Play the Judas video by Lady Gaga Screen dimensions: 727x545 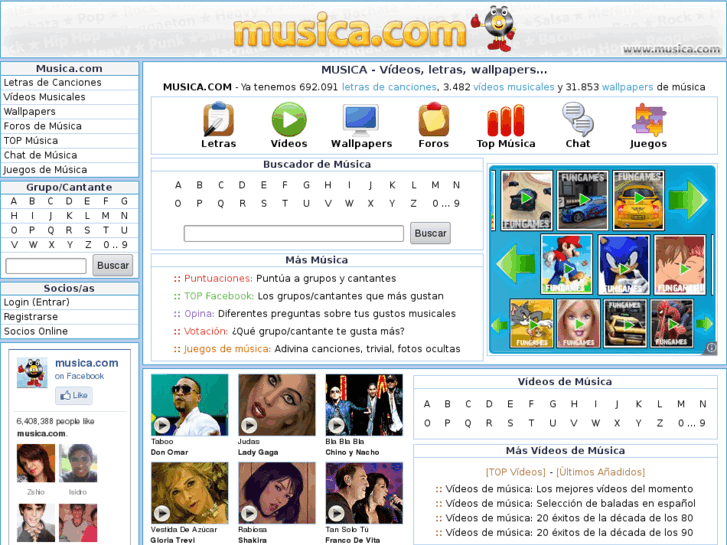(277, 405)
